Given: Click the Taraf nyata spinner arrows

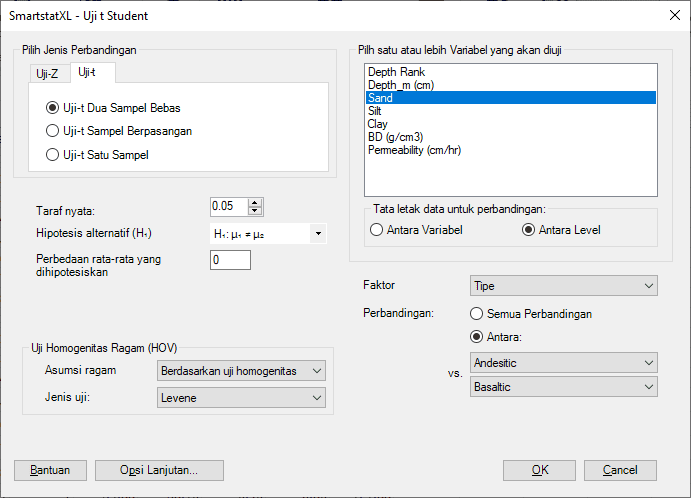Looking at the screenshot, I should (x=255, y=206).
